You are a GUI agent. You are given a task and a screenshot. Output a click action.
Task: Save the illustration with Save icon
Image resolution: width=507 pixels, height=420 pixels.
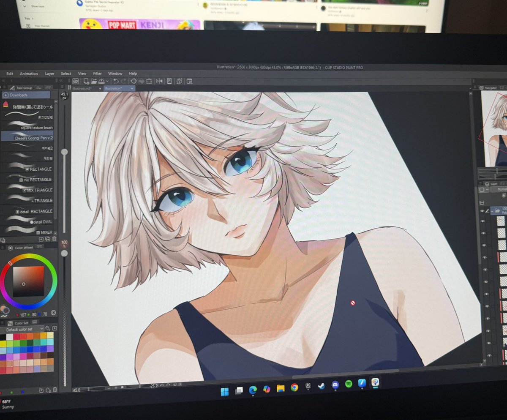(x=101, y=81)
